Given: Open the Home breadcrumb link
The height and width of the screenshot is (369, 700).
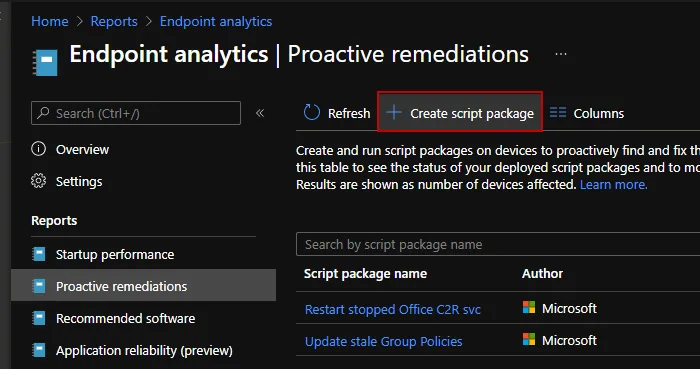Looking at the screenshot, I should pos(50,21).
